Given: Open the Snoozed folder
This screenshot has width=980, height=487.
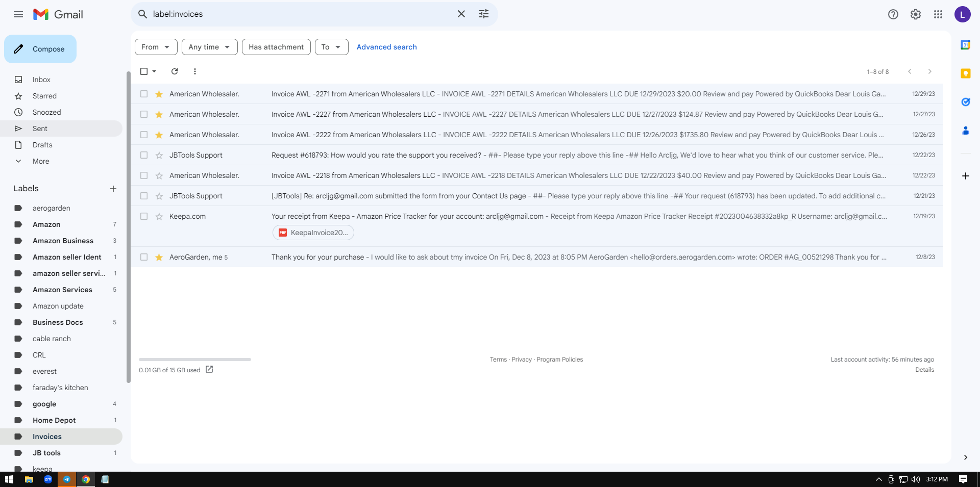Looking at the screenshot, I should coord(46,112).
